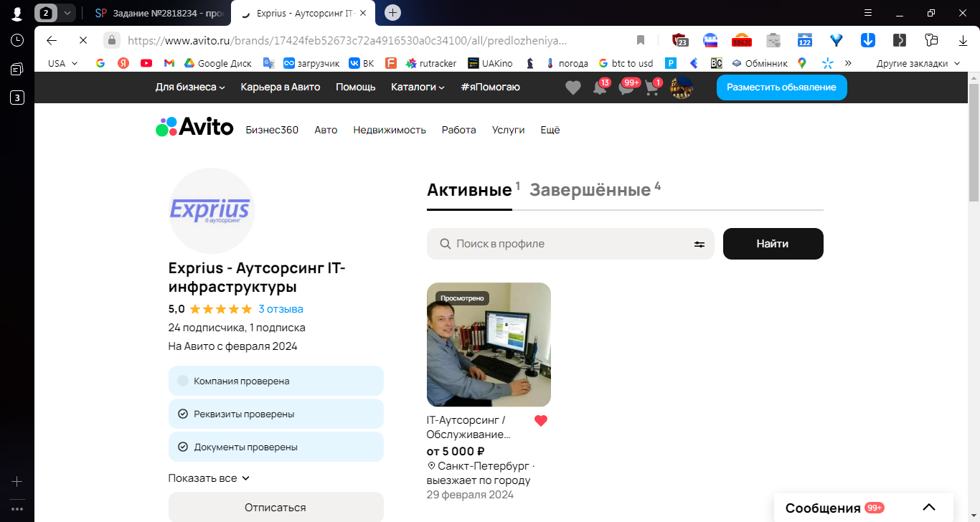980x522 pixels.
Task: Switch to the Активные tab
Action: [469, 190]
